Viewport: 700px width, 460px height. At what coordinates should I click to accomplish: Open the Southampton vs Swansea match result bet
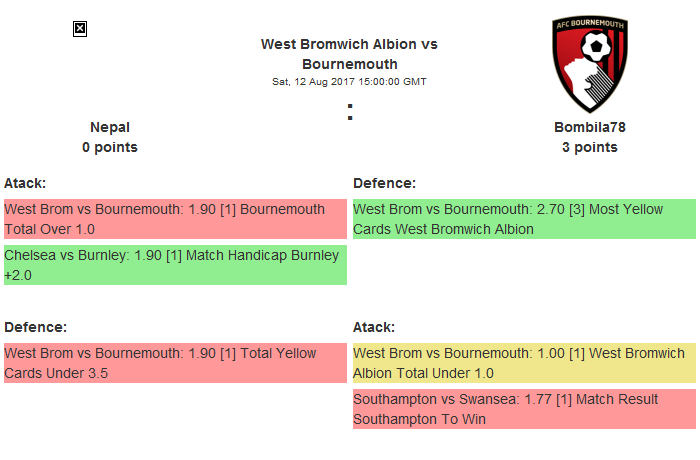524,409
